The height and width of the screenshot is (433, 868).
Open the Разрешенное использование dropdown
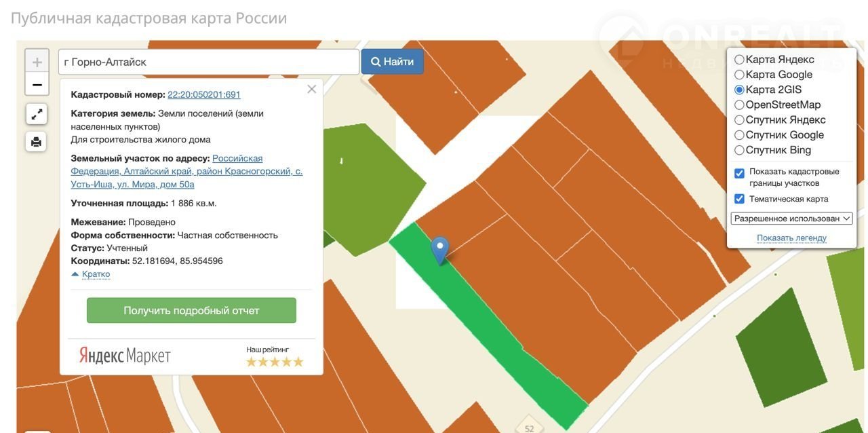[x=791, y=219]
